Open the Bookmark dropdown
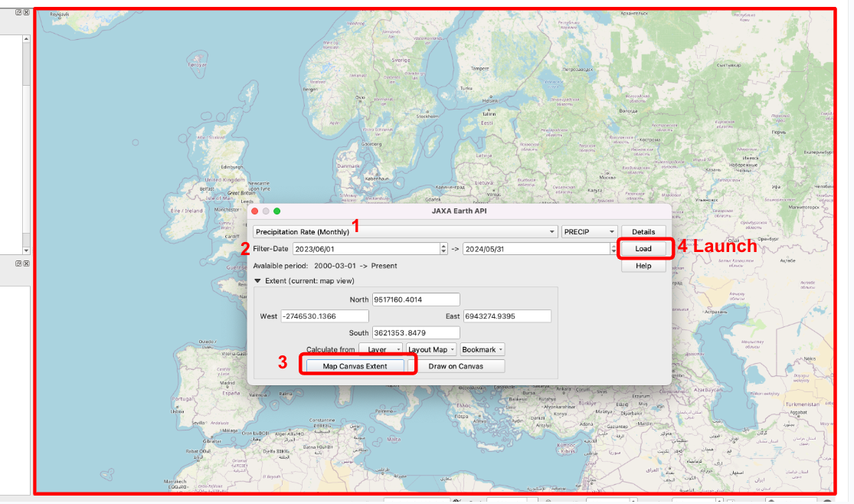Viewport: 854px width, 504px height. click(x=482, y=349)
